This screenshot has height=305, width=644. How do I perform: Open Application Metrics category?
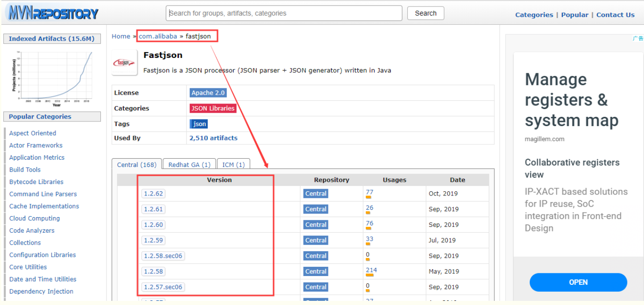(x=37, y=158)
